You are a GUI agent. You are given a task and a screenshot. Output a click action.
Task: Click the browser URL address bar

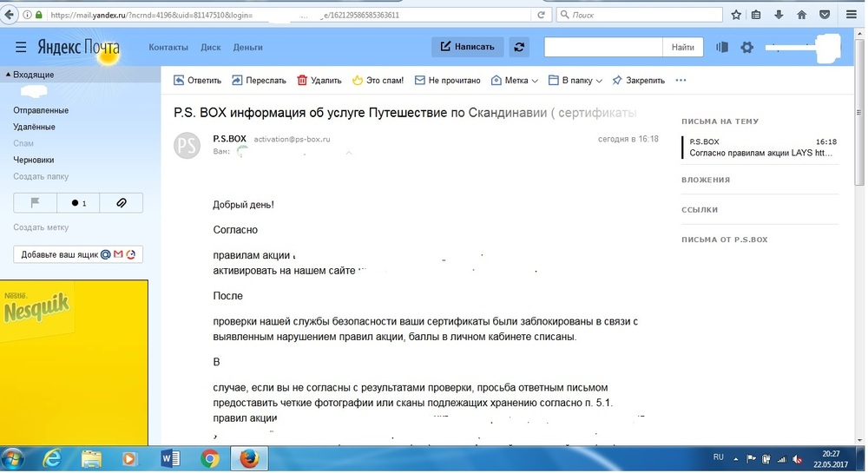click(288, 15)
